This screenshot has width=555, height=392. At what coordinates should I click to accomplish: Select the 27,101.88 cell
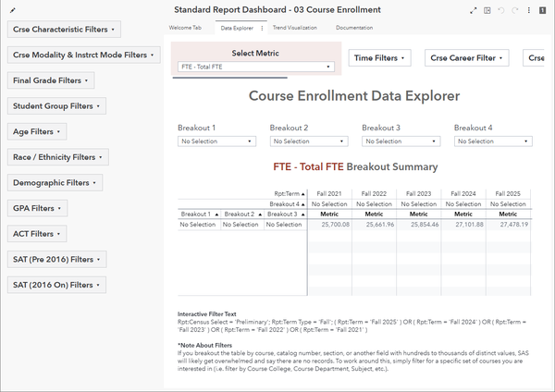point(463,225)
